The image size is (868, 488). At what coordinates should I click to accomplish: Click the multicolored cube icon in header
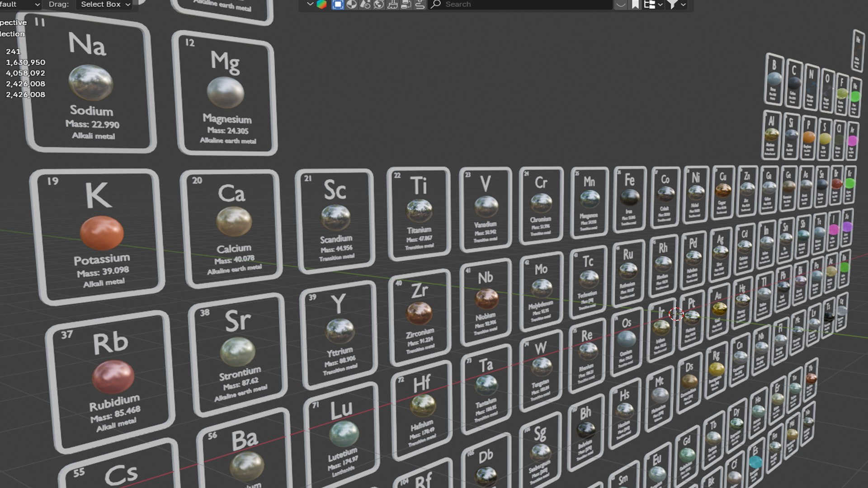tap(322, 5)
